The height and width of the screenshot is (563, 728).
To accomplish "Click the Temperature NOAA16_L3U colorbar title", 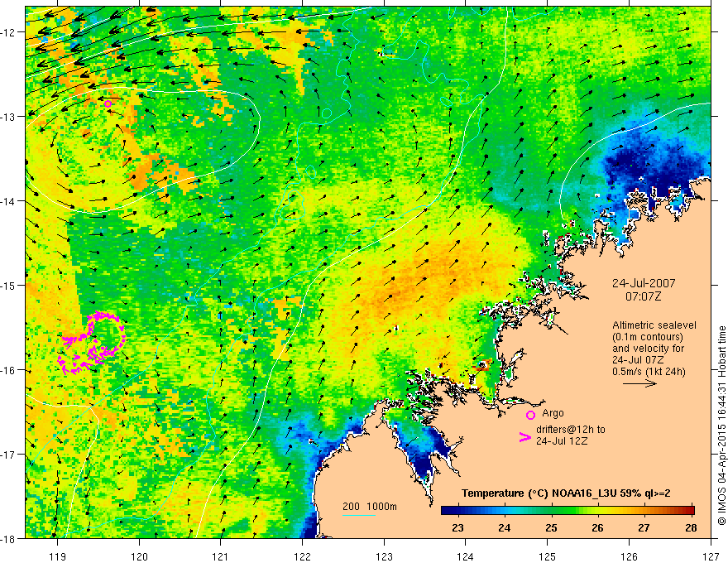I will [x=566, y=493].
